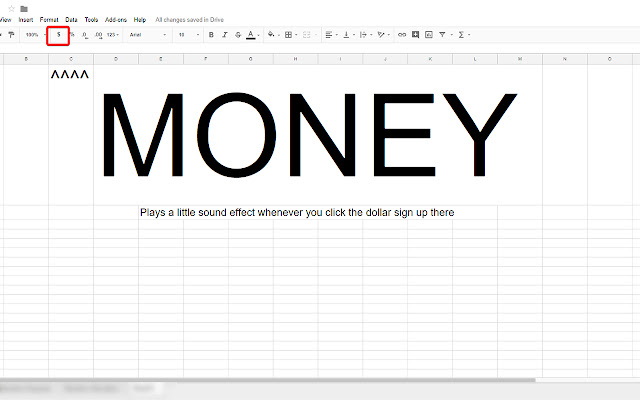Click the filter icon
Screen dimensions: 640x400
[442, 35]
